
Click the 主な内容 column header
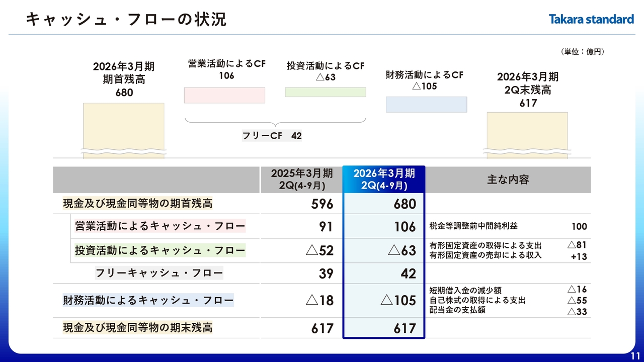click(x=508, y=179)
